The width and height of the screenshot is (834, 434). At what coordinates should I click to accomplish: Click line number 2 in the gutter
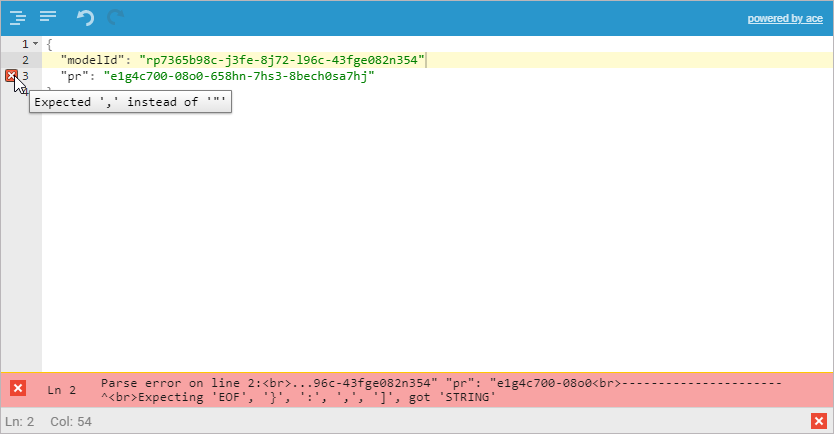[25, 60]
